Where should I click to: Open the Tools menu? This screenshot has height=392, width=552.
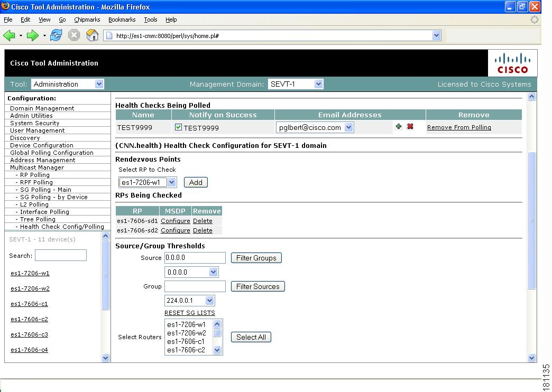tap(151, 20)
